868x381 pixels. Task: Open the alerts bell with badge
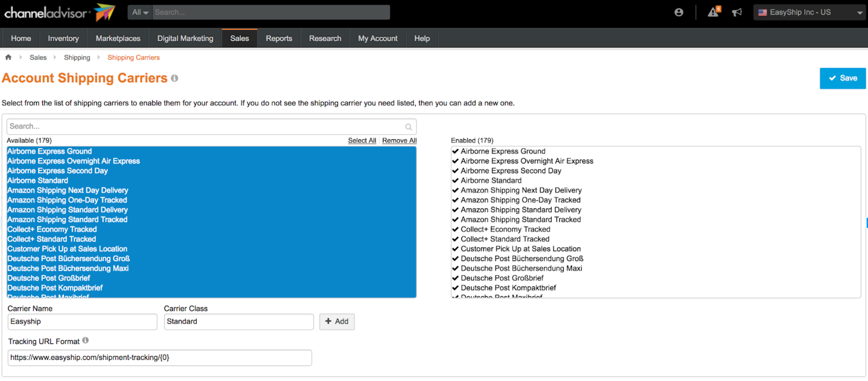point(714,12)
